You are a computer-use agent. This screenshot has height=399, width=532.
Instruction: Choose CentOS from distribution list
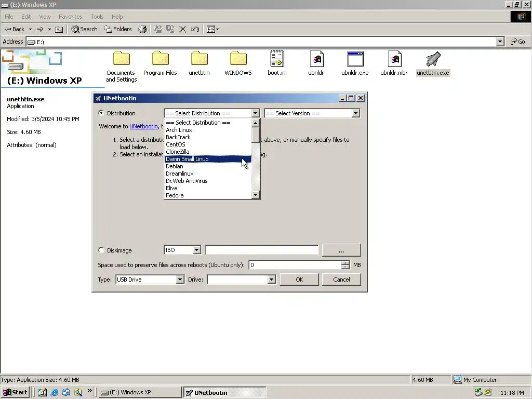[208, 144]
